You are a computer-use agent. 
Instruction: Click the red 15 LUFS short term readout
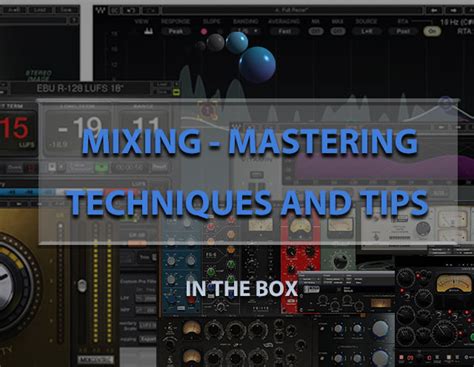point(15,128)
